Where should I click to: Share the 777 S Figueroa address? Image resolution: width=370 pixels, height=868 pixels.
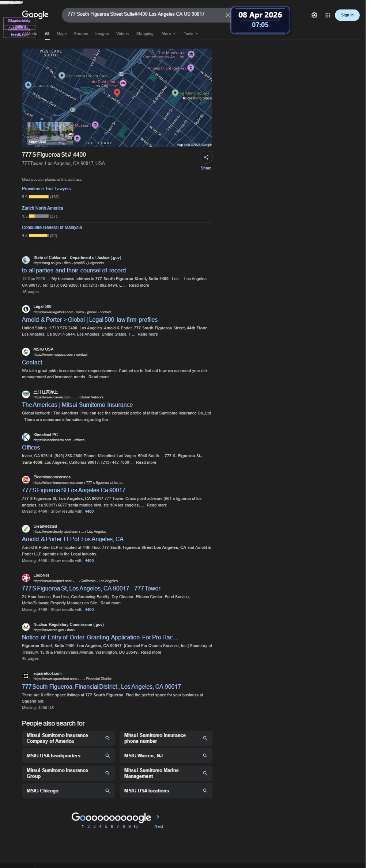(206, 157)
